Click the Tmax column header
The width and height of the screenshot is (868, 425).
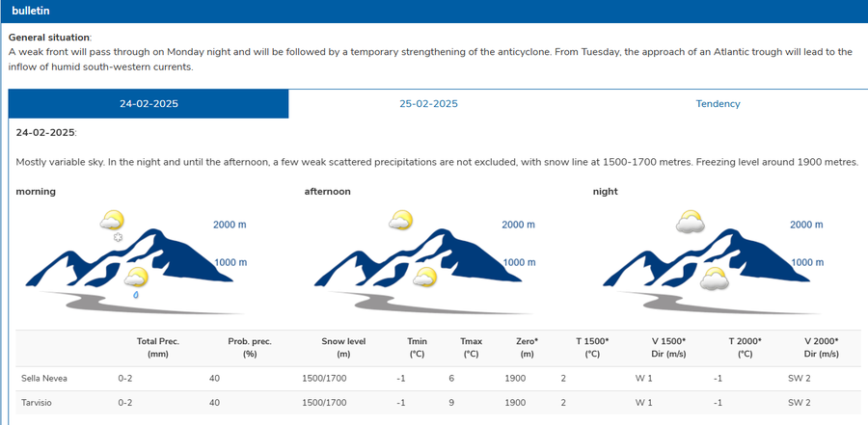point(471,348)
